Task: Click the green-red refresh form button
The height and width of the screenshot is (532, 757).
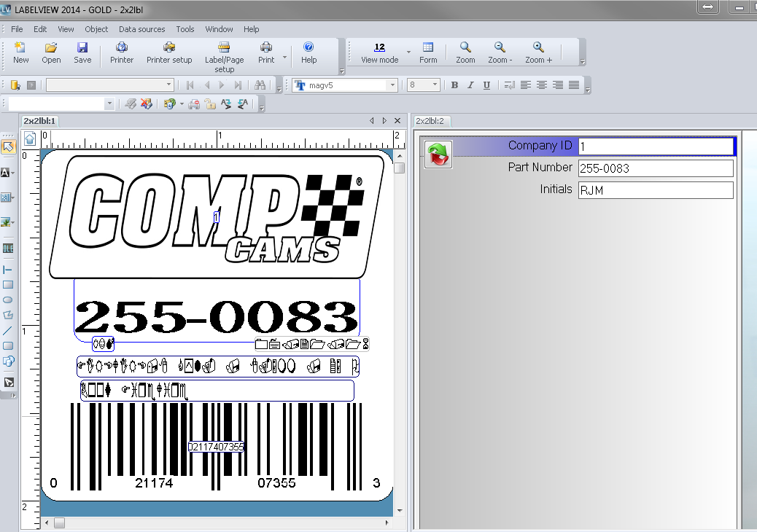Action: pos(438,154)
